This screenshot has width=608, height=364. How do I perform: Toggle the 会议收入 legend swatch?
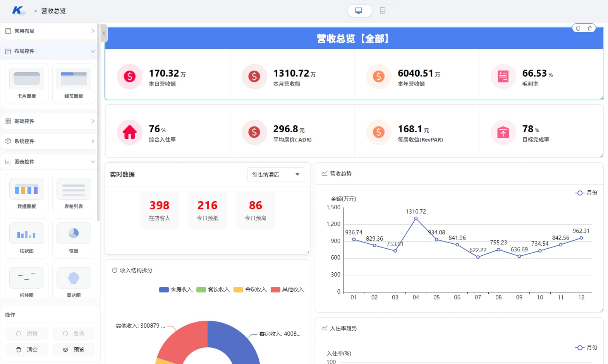[238, 289]
